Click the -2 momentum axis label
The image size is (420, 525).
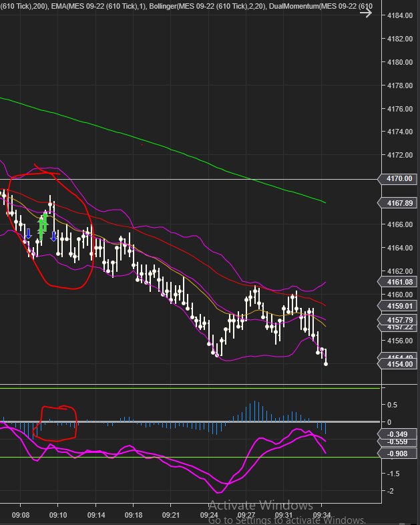390,492
